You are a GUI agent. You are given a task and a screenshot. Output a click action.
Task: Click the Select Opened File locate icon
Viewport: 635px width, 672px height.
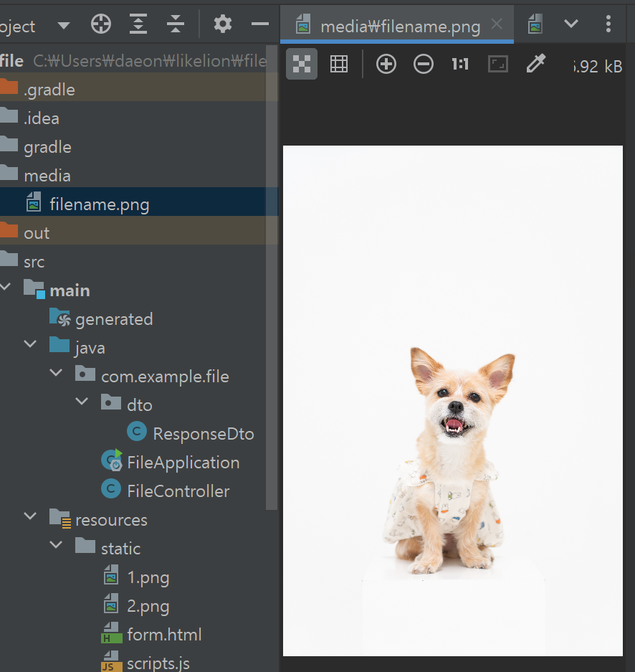[x=101, y=24]
